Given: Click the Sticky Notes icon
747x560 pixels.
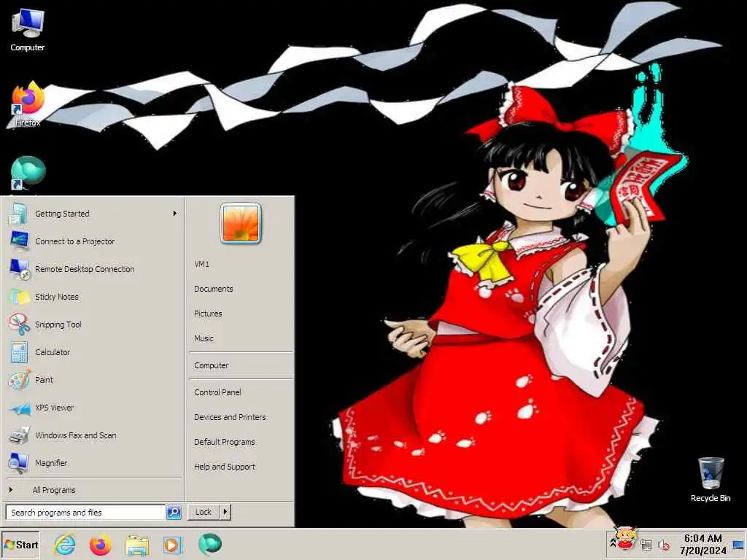Looking at the screenshot, I should (19, 297).
